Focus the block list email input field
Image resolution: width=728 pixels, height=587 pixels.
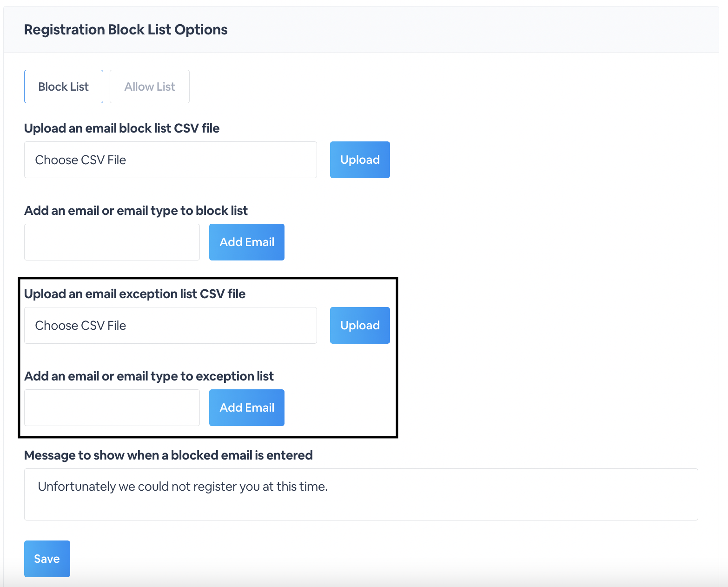112,242
